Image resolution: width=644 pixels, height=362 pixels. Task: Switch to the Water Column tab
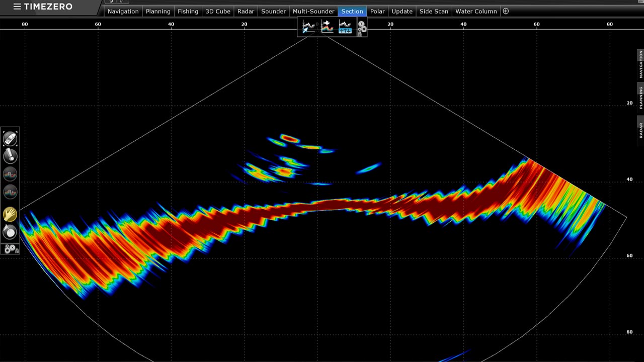click(x=475, y=11)
